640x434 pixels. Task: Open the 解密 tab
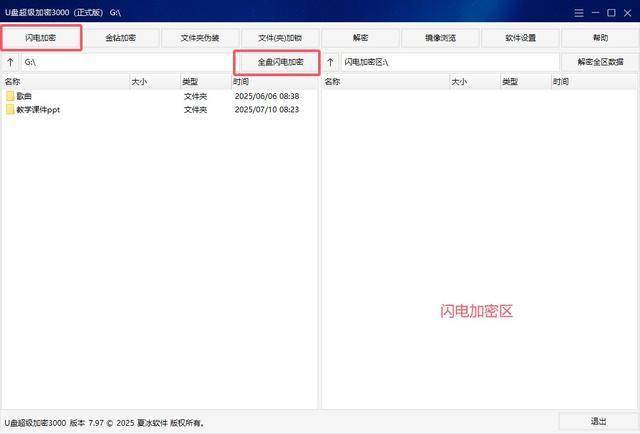click(360, 38)
